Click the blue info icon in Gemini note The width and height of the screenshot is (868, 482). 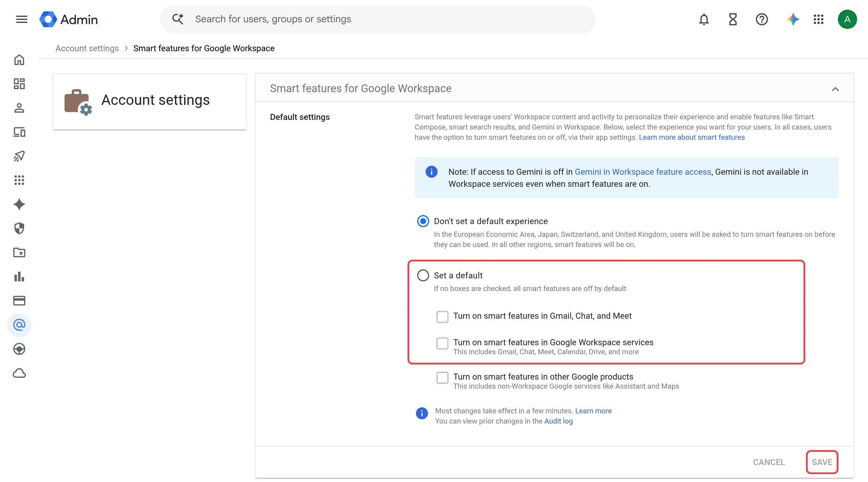[x=431, y=172]
